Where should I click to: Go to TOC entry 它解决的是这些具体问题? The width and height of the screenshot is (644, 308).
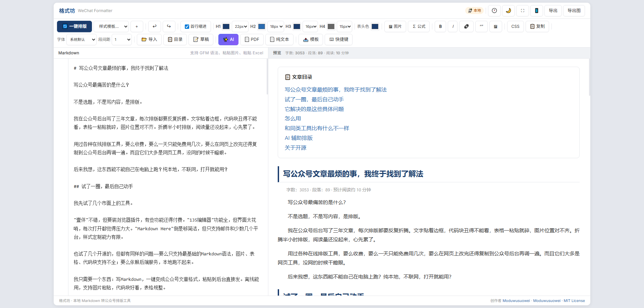point(314,109)
